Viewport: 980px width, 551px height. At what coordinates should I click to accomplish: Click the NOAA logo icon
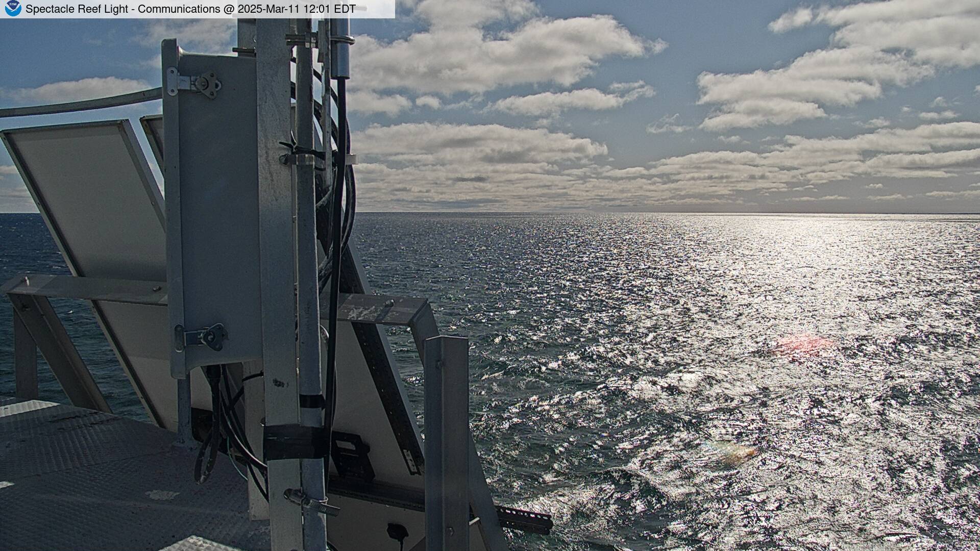click(12, 9)
